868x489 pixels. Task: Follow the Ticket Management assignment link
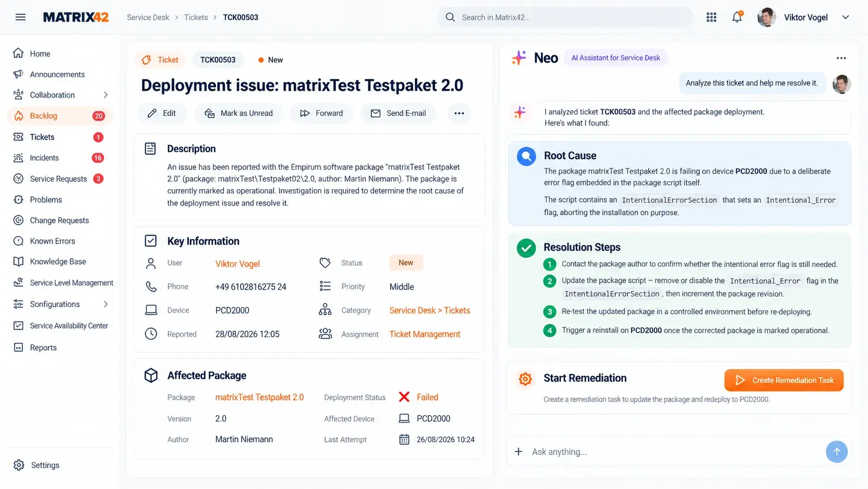pyautogui.click(x=425, y=334)
